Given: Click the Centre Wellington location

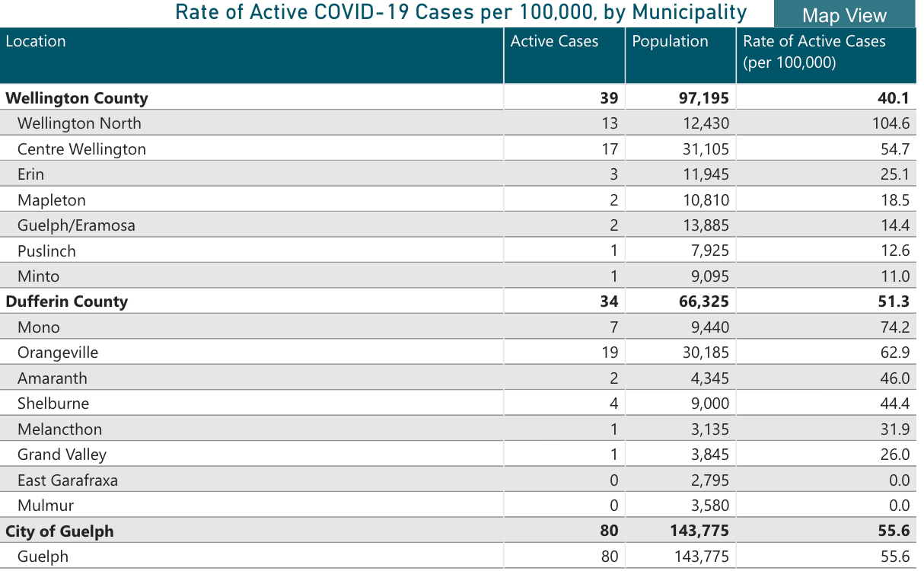Looking at the screenshot, I should point(81,149).
